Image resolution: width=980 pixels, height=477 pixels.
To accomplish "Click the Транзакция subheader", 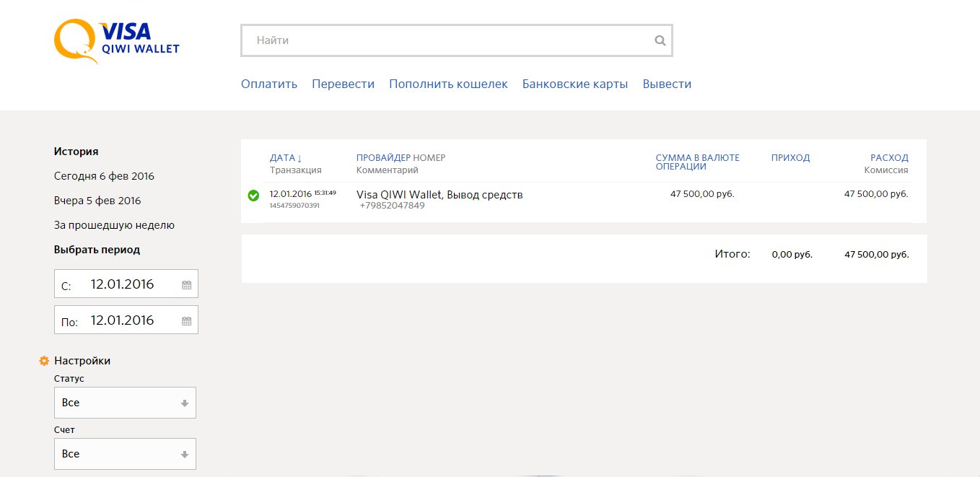I will (296, 170).
